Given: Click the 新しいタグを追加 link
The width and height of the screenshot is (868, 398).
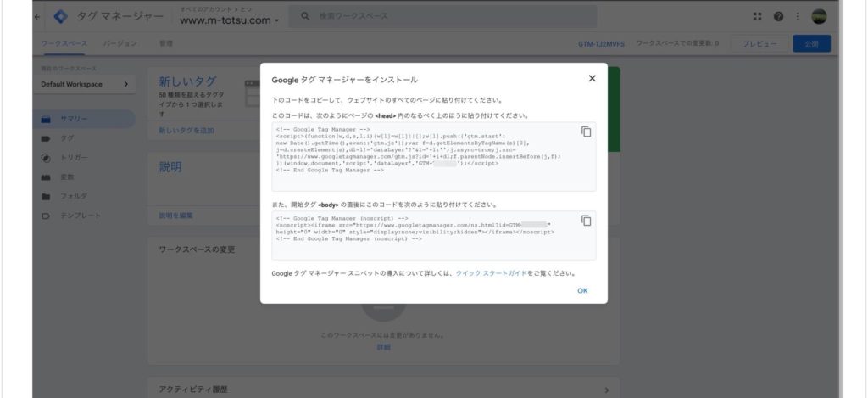Looking at the screenshot, I should (x=186, y=131).
